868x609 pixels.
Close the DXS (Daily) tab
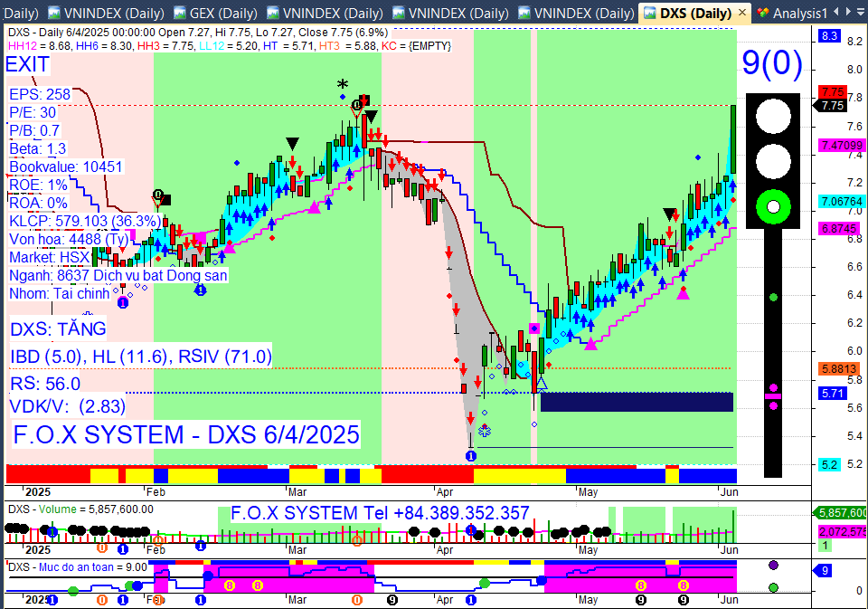coord(741,12)
